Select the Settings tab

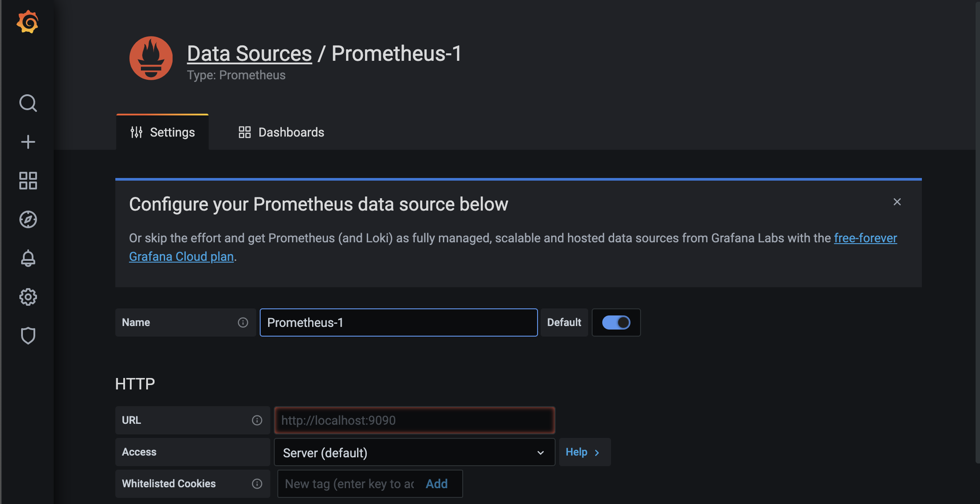(162, 132)
